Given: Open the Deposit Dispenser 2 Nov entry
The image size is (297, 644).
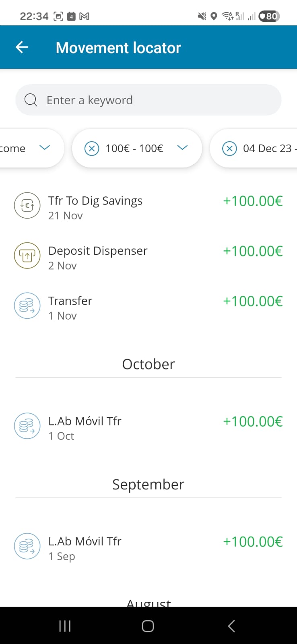Looking at the screenshot, I should [98, 251].
